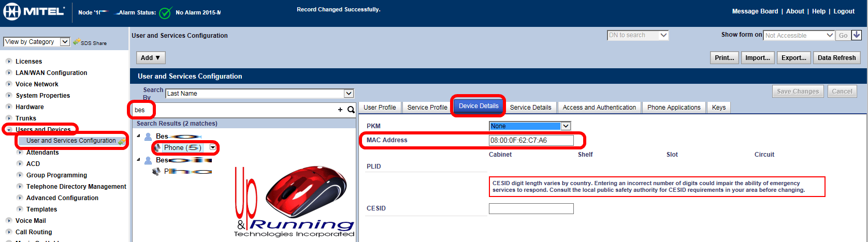Click the Logout link

click(844, 11)
